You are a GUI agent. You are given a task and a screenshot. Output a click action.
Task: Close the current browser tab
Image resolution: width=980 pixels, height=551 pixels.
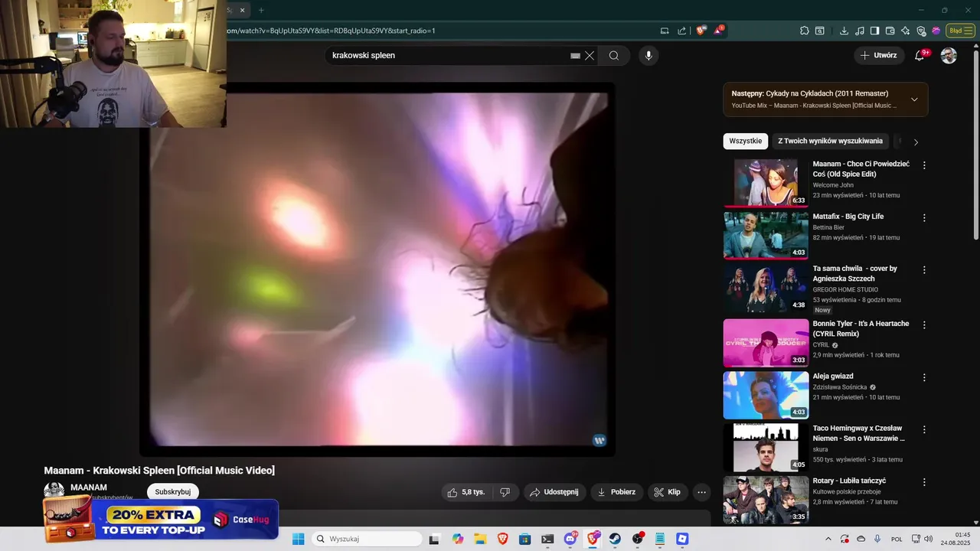[x=243, y=10]
